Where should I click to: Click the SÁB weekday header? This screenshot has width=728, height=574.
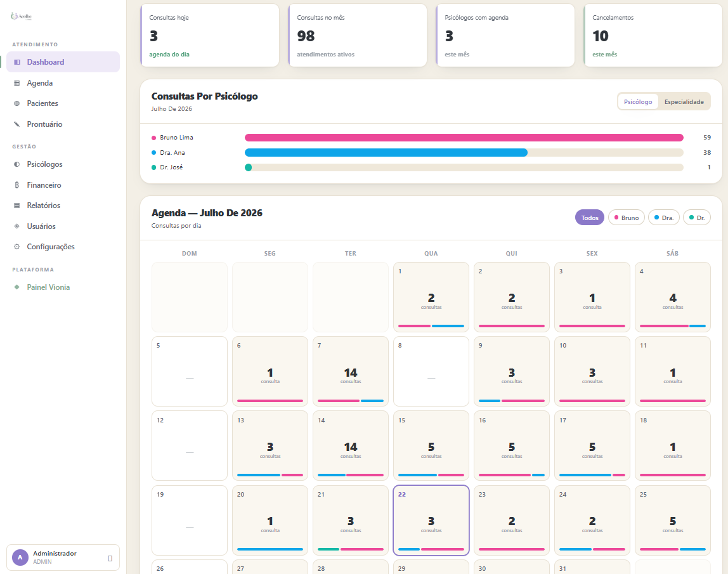coord(672,254)
